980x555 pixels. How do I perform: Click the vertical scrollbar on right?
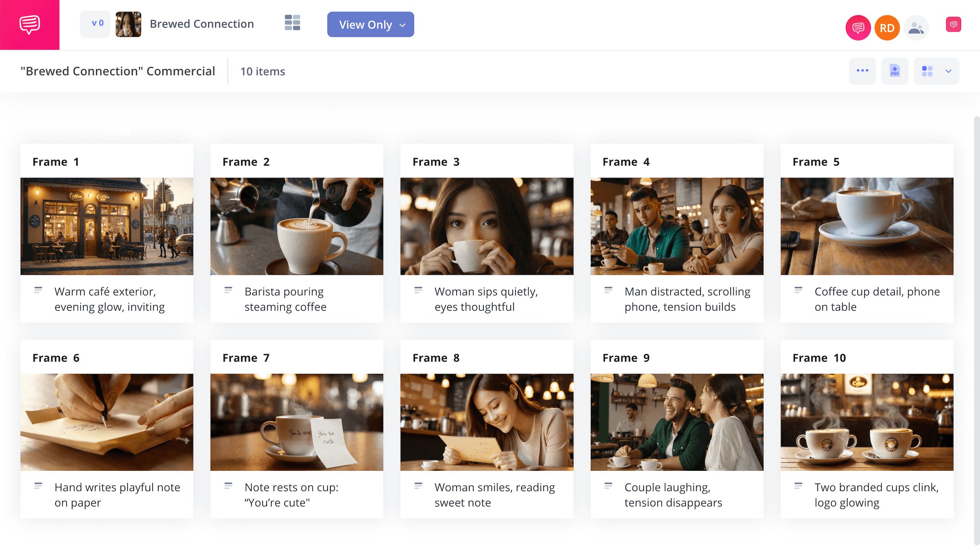tap(976, 329)
